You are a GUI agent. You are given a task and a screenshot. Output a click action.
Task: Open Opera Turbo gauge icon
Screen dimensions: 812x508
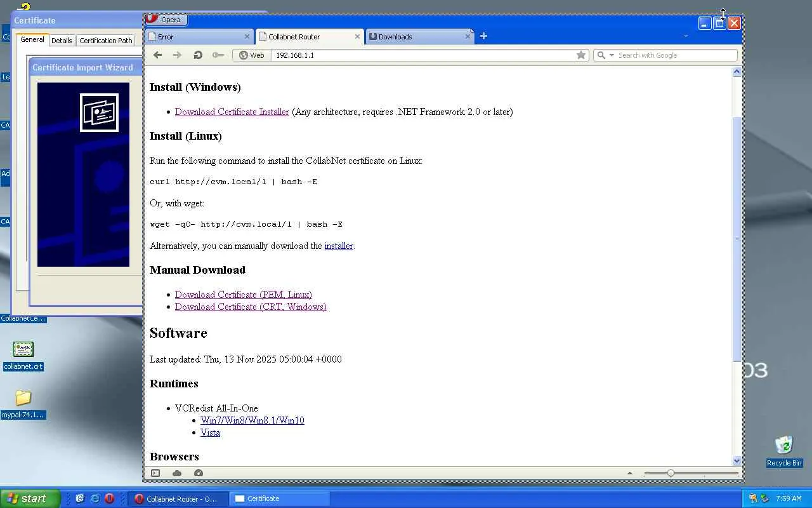[199, 473]
